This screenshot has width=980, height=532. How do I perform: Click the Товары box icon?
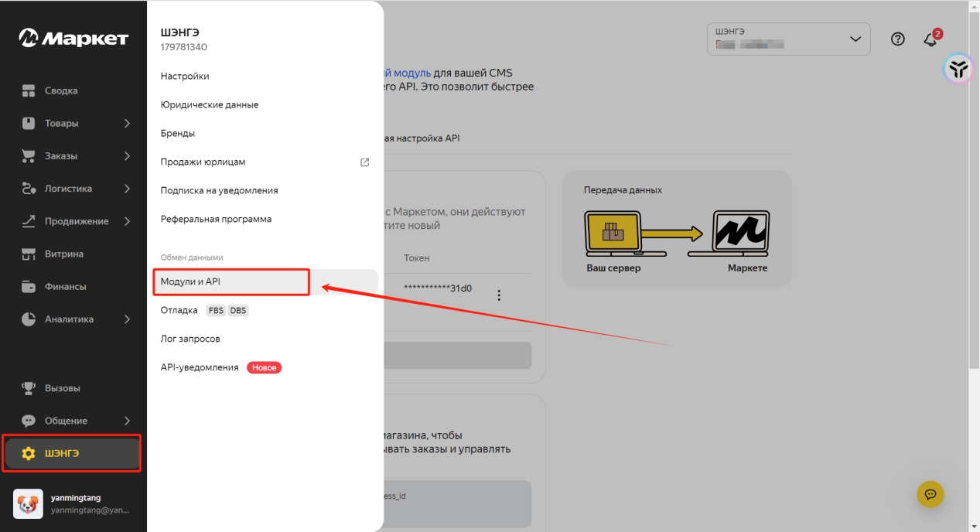[x=29, y=123]
